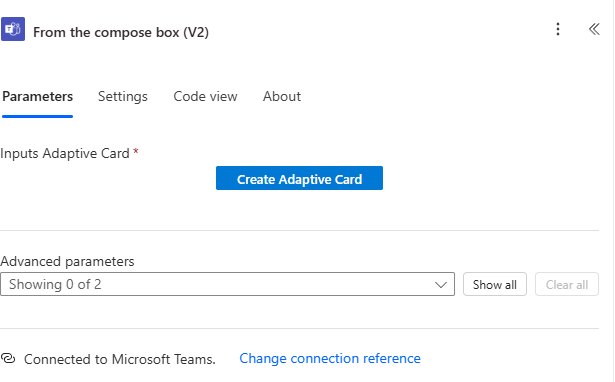Click the Inputs Adaptive Card label
Image resolution: width=615 pixels, height=382 pixels.
click(65, 153)
